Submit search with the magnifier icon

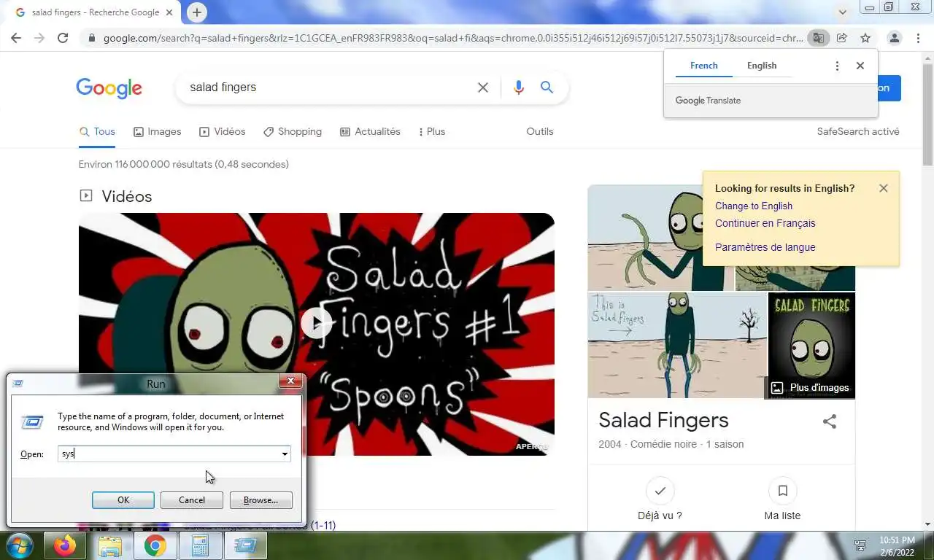point(547,87)
